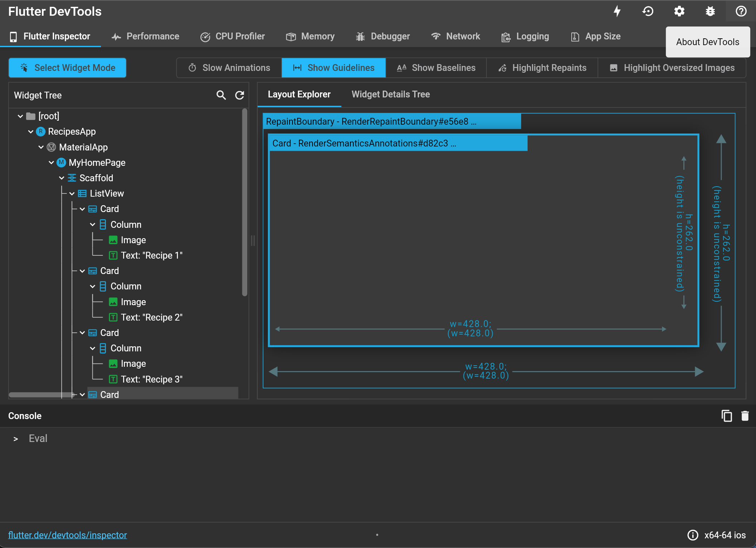Click the widget tree vertical scrollbar
The width and height of the screenshot is (756, 548).
point(245,202)
